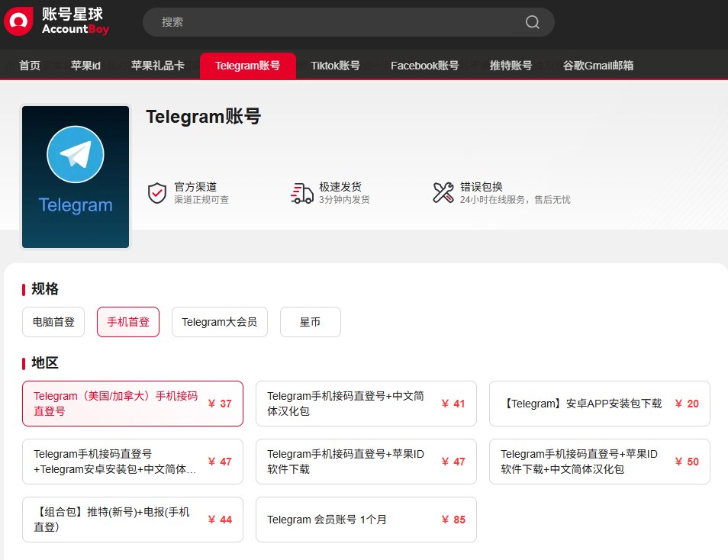
Task: Select the Telegram大会员 spec option
Action: [220, 322]
